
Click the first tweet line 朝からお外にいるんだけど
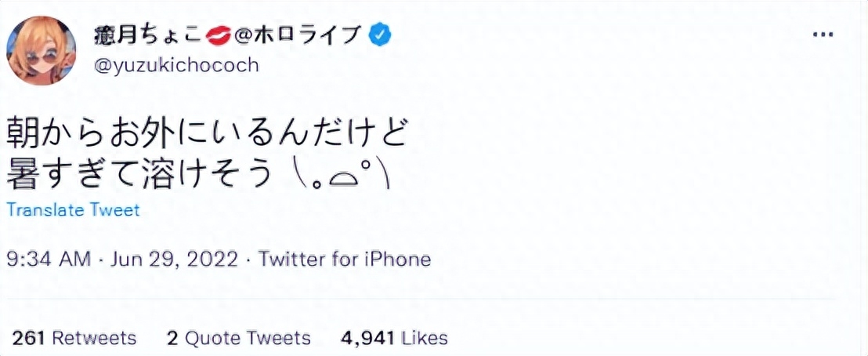point(208,134)
